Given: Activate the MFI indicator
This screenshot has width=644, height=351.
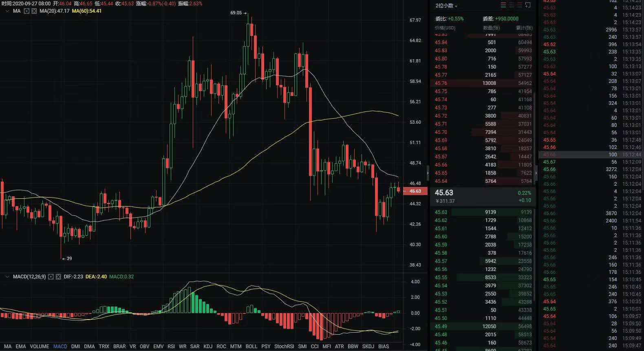Looking at the screenshot, I should coord(327,346).
